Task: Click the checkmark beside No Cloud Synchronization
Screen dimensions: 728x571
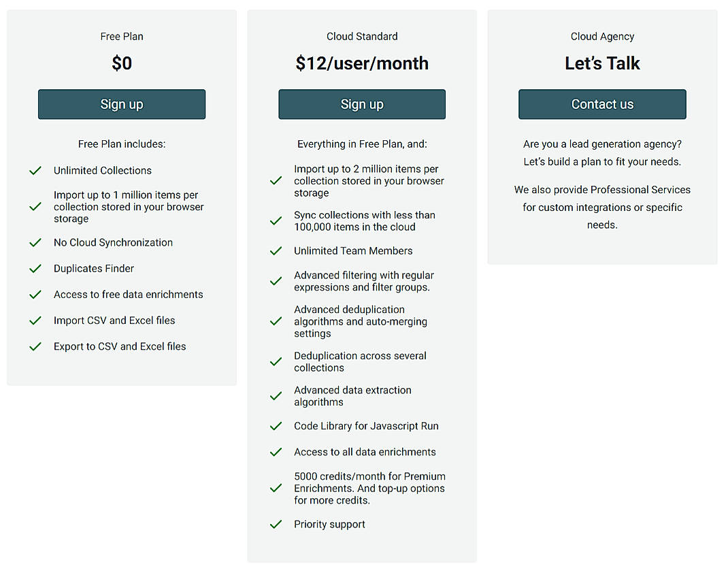Action: coord(35,242)
